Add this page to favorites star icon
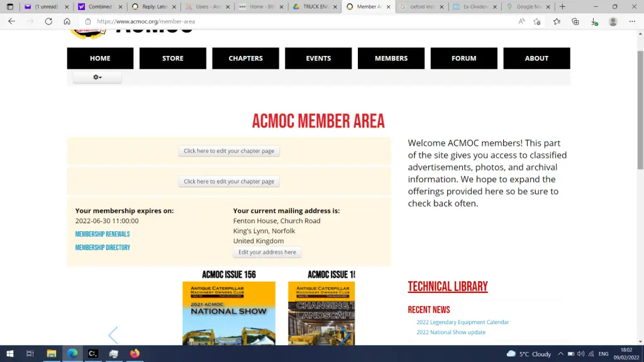644x362 pixels. coord(536,21)
